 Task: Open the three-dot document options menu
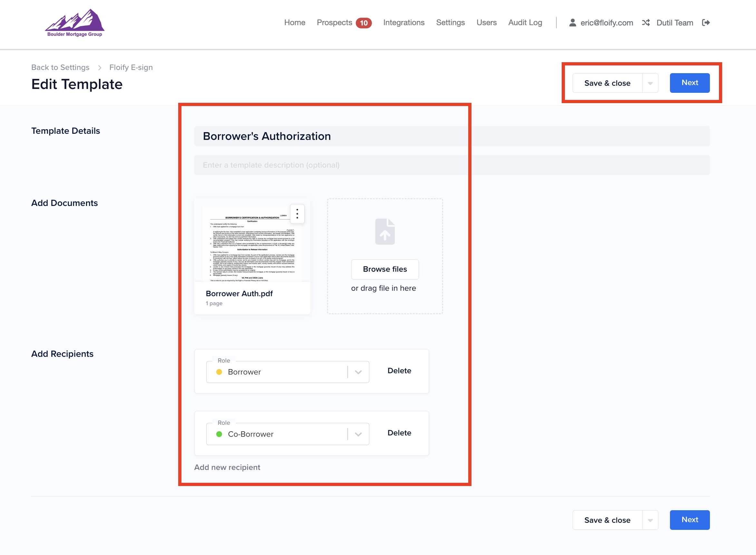[297, 214]
